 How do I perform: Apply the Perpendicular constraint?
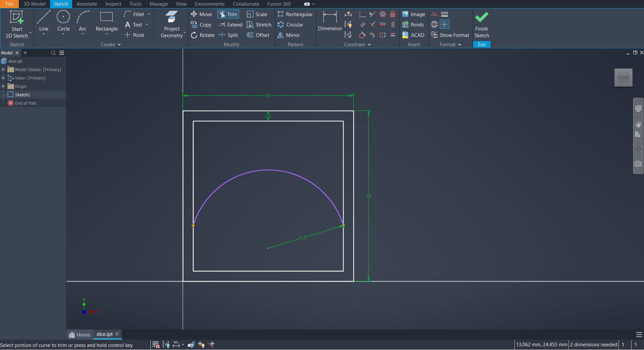tap(372, 24)
